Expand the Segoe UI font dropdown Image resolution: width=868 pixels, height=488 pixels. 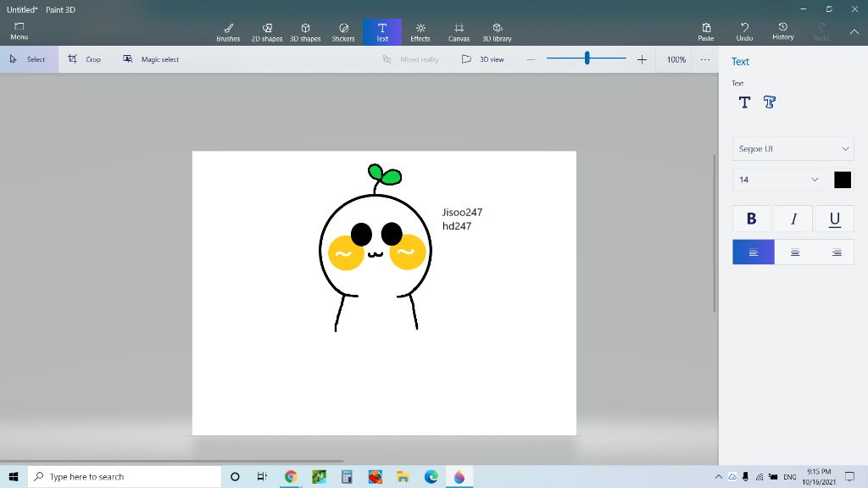793,148
